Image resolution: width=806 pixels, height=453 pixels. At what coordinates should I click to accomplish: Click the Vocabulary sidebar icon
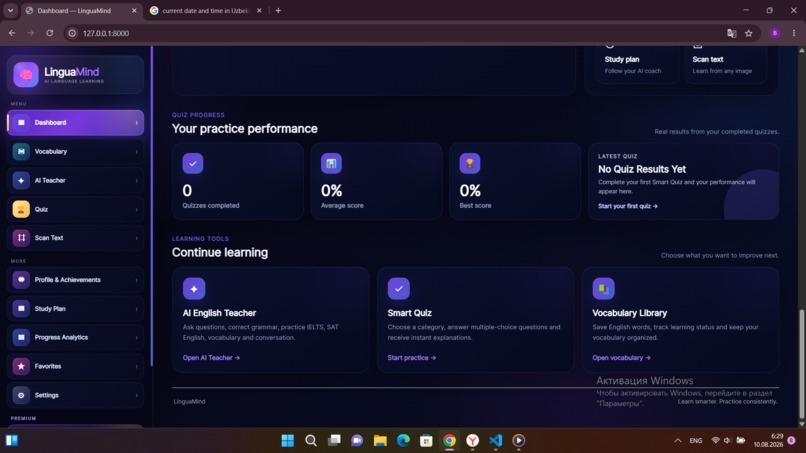click(x=21, y=151)
